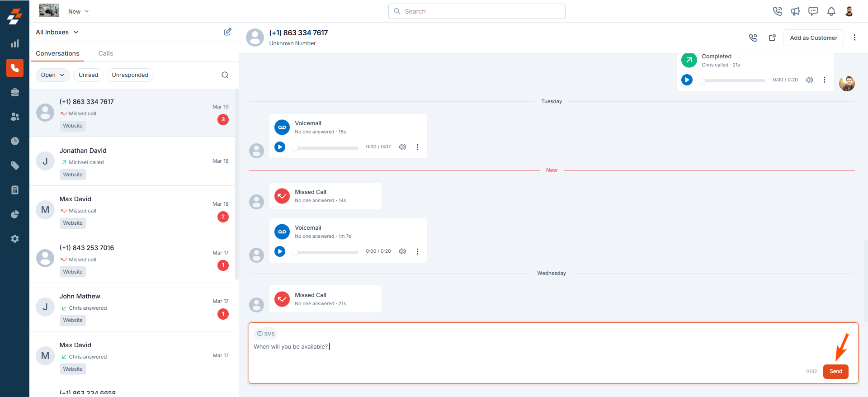Search conversations using the magnifier icon
868x397 pixels.
[225, 75]
